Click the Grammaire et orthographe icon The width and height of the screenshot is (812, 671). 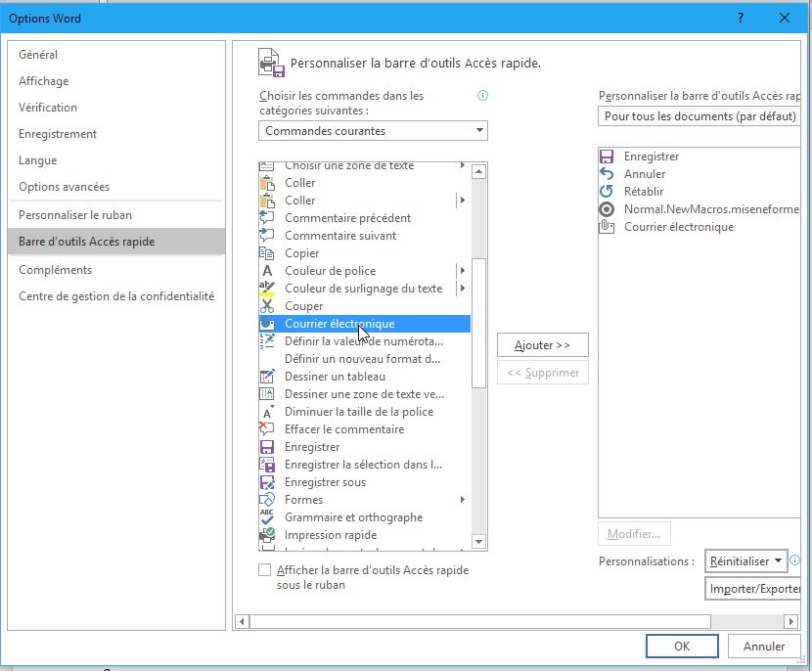click(267, 517)
